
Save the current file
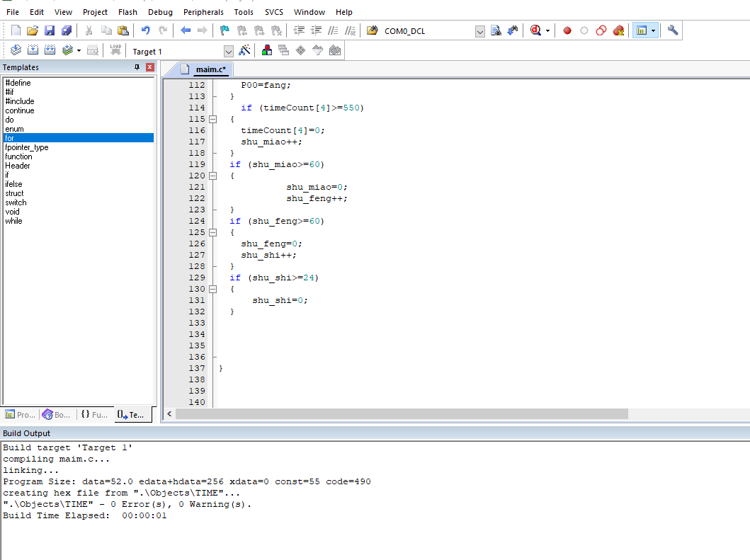click(x=50, y=30)
